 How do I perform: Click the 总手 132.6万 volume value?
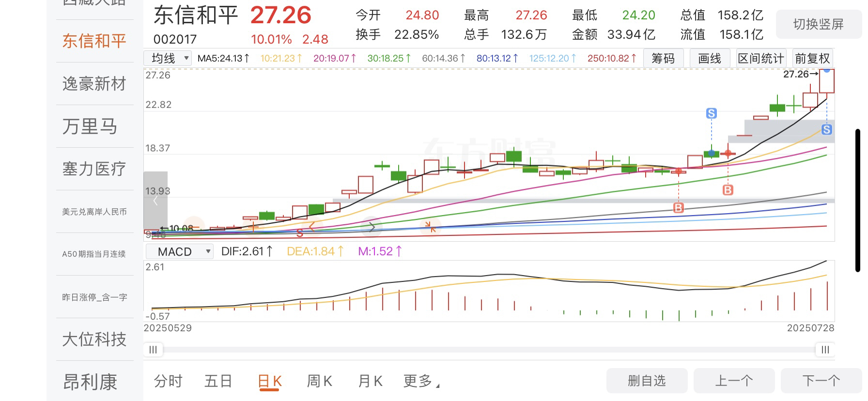524,34
